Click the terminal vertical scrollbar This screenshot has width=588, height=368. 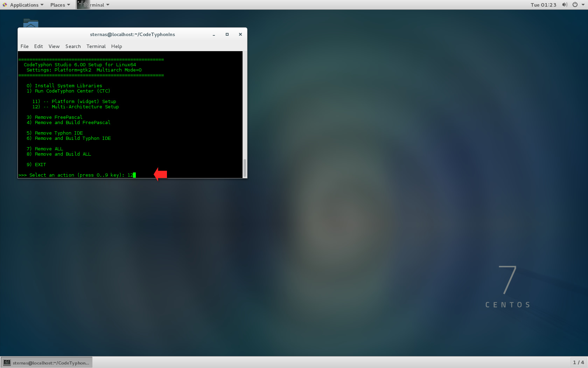pyautogui.click(x=245, y=168)
